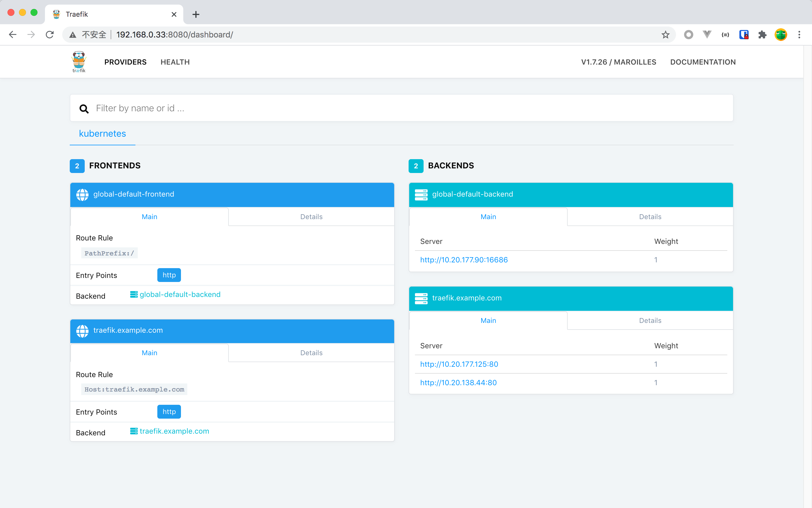Reload the dashboard page
Viewport: 812px width, 508px height.
pyautogui.click(x=50, y=35)
